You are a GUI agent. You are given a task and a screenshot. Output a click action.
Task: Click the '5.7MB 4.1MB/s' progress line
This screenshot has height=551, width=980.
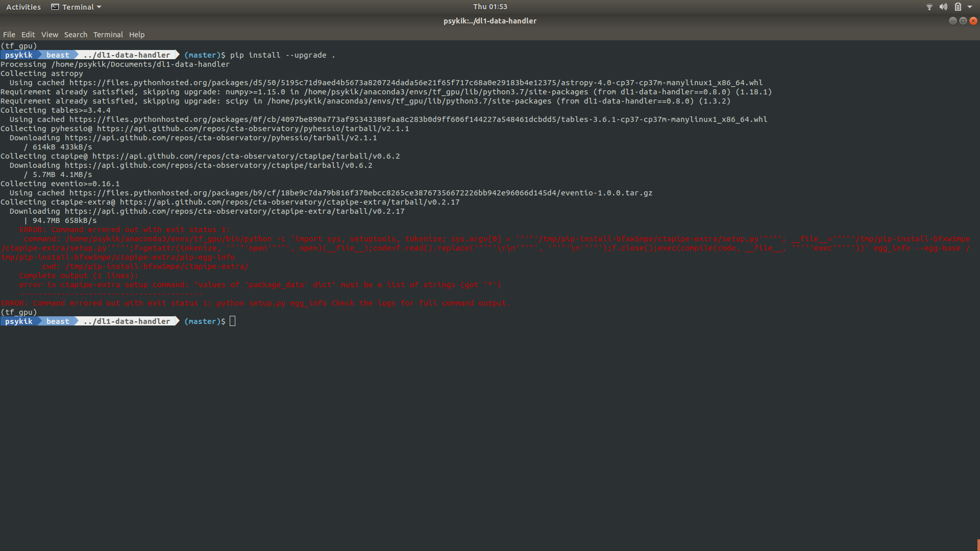point(58,174)
